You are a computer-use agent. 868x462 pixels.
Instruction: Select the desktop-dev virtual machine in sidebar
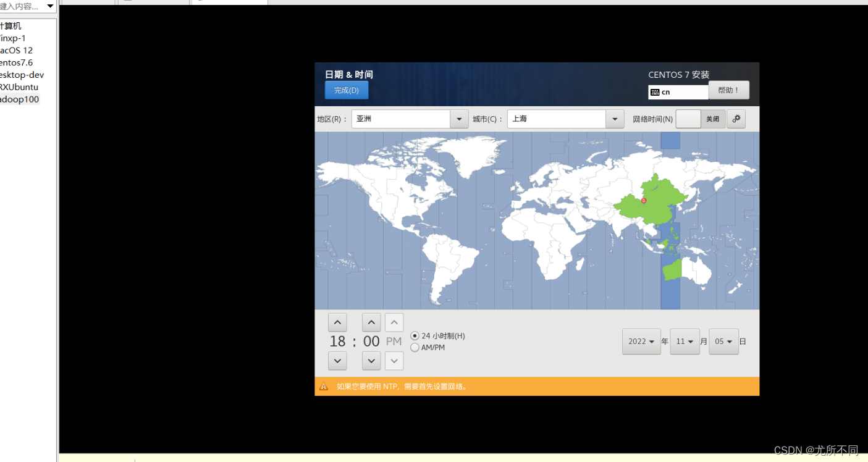pos(22,75)
